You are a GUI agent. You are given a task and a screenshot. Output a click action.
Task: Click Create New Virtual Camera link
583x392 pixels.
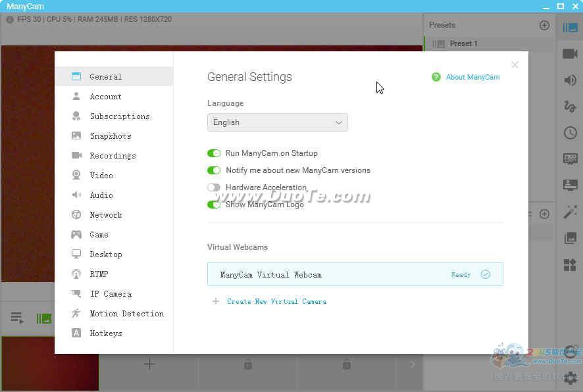276,301
